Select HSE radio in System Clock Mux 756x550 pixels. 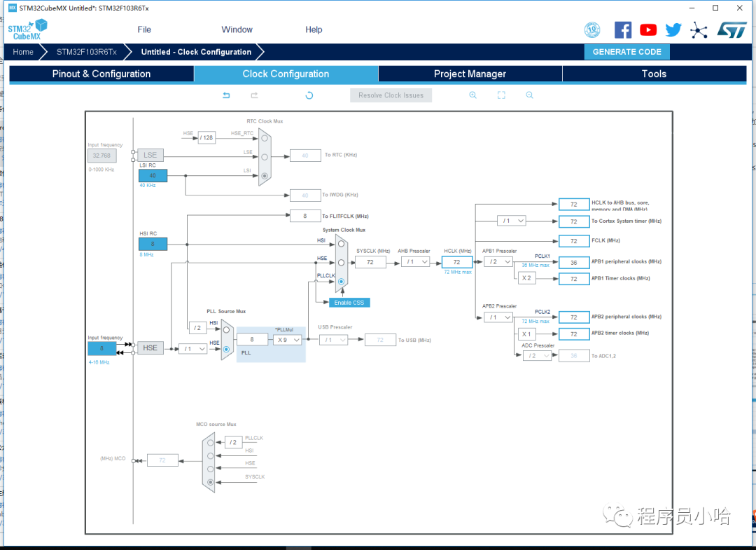pyautogui.click(x=341, y=263)
